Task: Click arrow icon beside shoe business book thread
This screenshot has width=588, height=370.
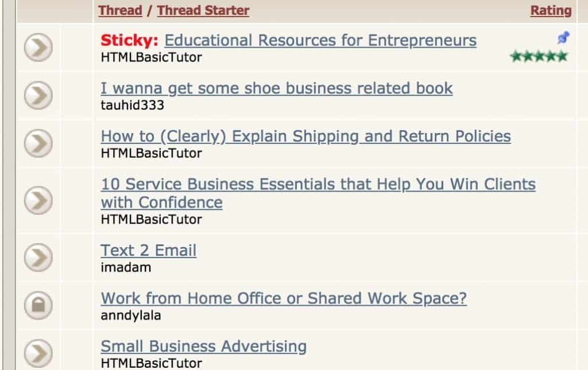Action: click(x=38, y=96)
